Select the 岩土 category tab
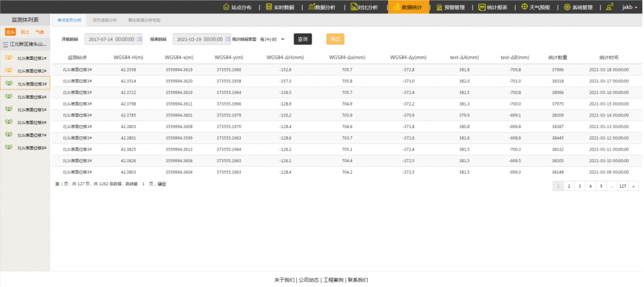 pos(25,32)
